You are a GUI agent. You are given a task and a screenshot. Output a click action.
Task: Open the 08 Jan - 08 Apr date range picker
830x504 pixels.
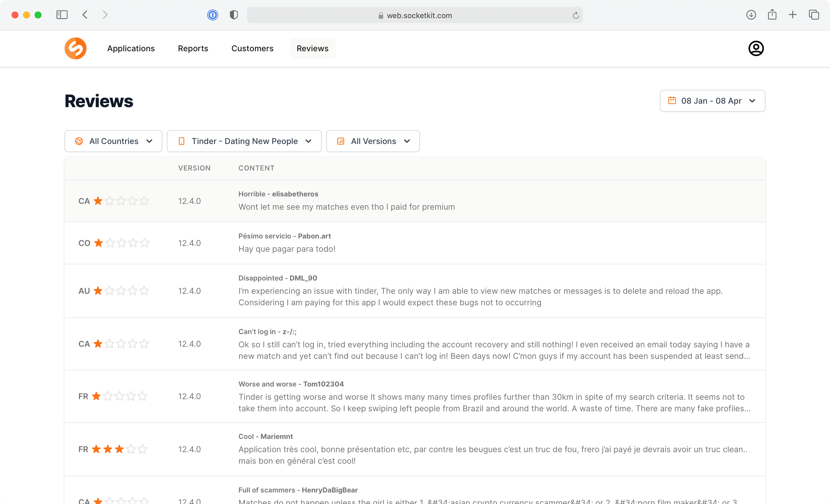[712, 101]
